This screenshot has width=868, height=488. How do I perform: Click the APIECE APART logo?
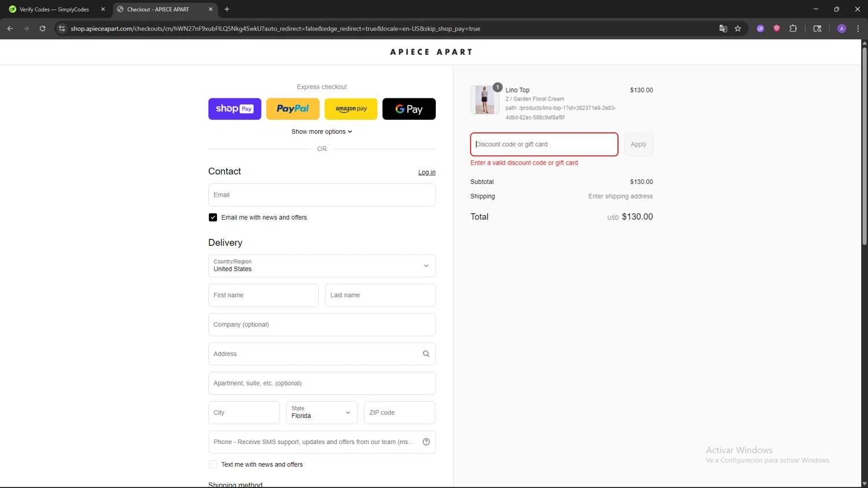[x=431, y=52]
